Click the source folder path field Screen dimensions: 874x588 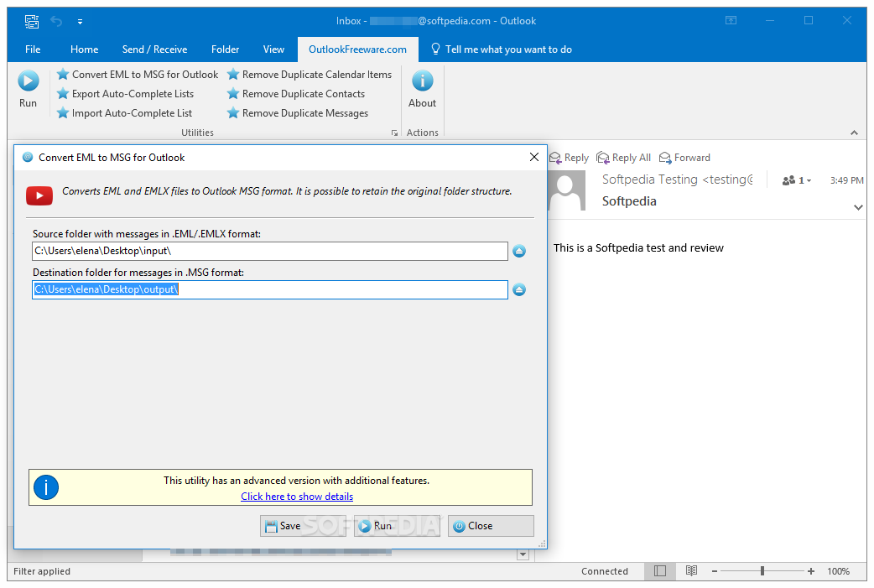coord(270,251)
